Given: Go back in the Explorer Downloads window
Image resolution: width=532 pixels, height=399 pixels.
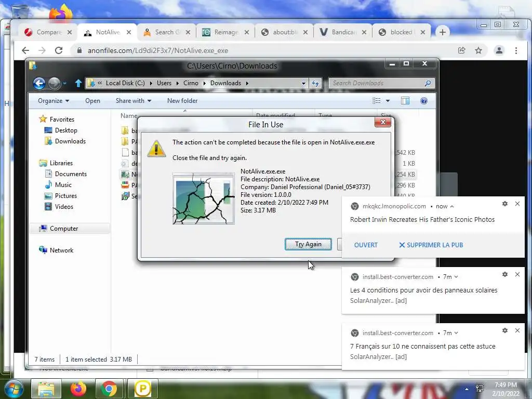Looking at the screenshot, I should point(39,83).
